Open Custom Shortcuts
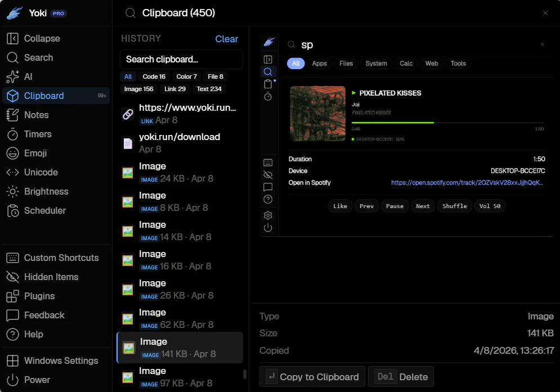The width and height of the screenshot is (560, 392). coord(56,258)
